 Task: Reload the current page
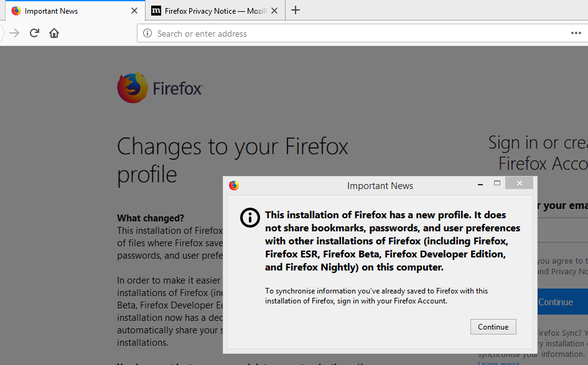34,33
